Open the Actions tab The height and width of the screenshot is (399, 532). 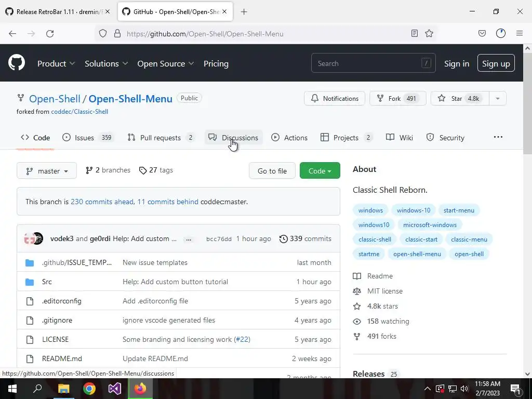289,137
